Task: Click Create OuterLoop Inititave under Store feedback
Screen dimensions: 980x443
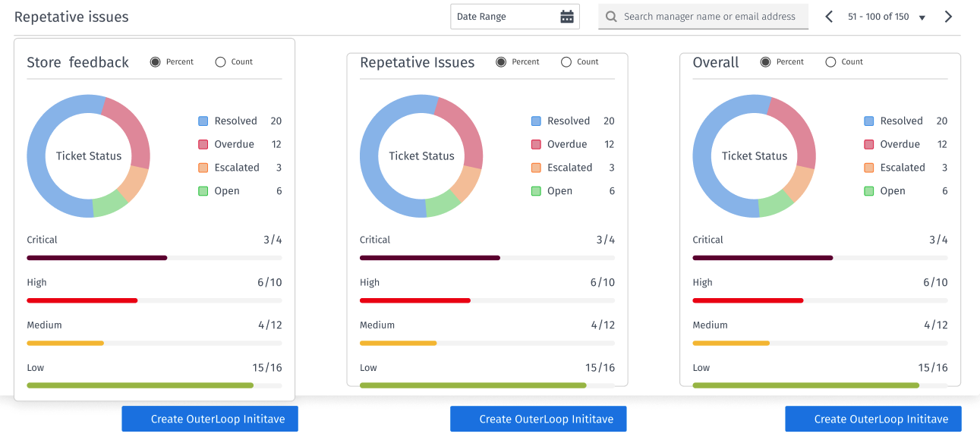Action: coord(210,419)
